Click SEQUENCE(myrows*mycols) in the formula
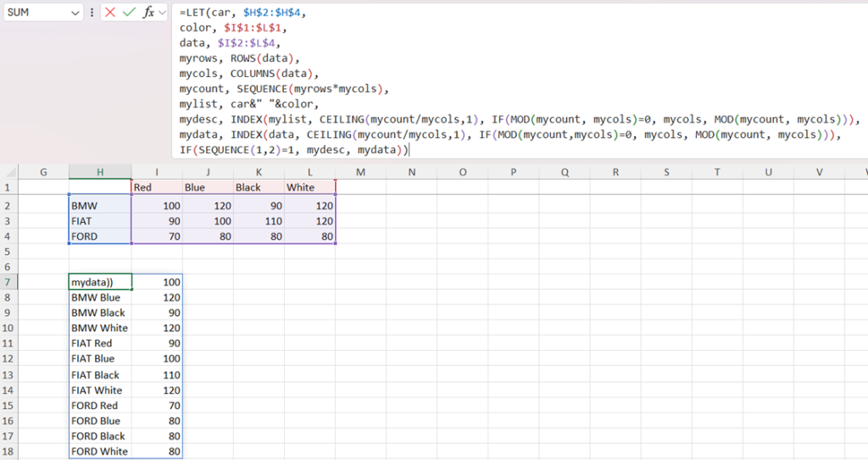 310,89
